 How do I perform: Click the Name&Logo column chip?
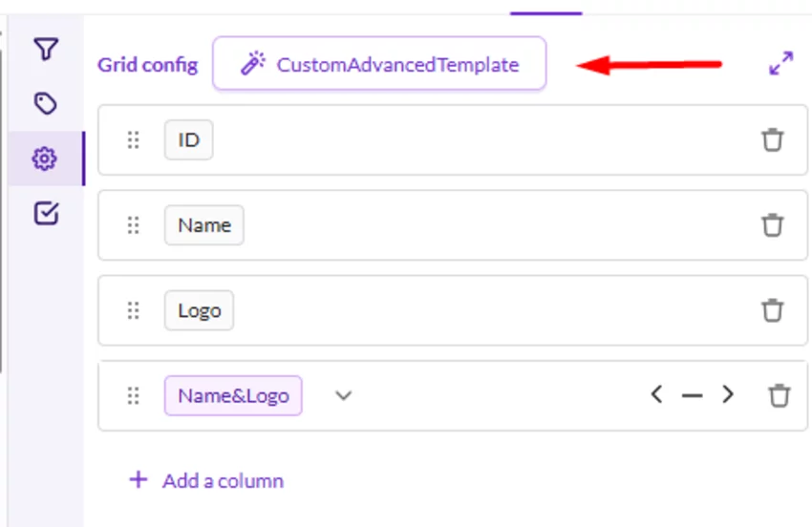233,396
